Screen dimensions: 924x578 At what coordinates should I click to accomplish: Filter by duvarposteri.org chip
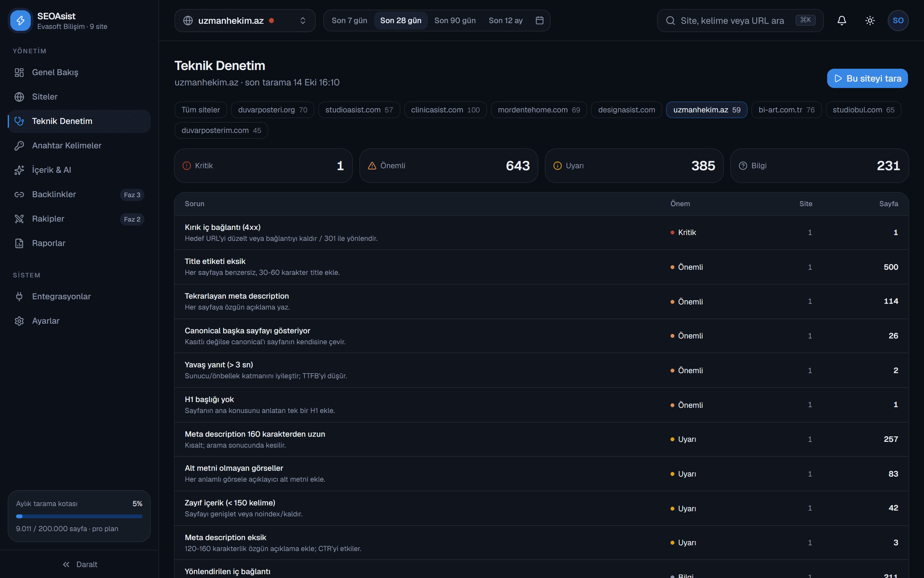[273, 110]
